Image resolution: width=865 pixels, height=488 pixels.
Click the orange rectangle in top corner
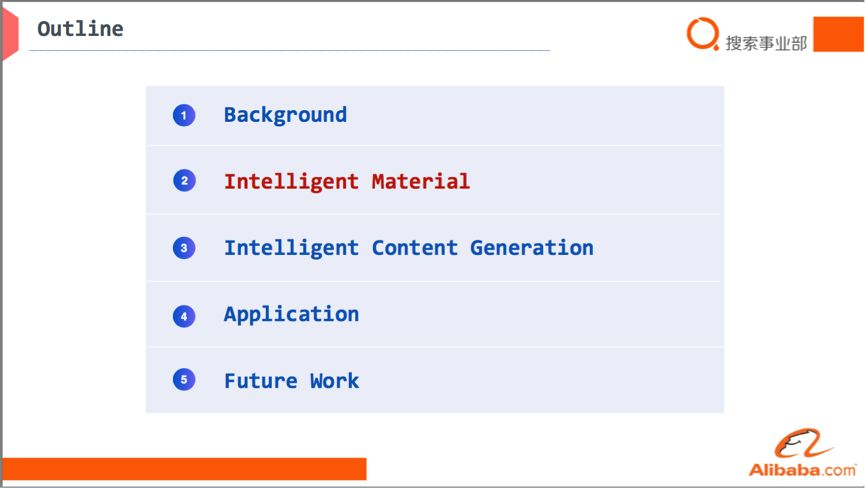click(x=839, y=34)
